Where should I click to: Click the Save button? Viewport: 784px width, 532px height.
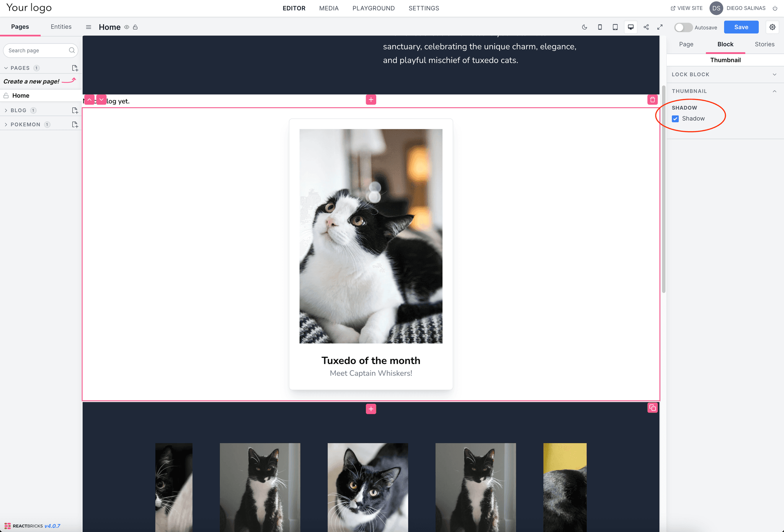[x=741, y=27]
